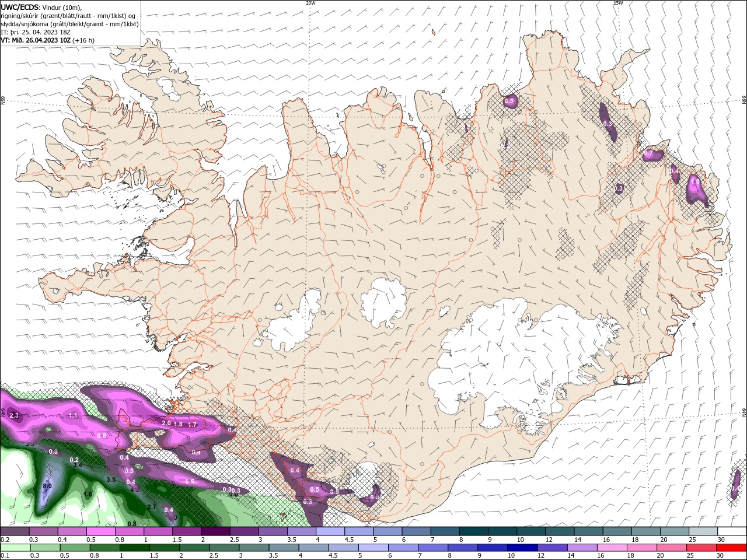Click the "rigning/skúrir (grænt/blátt/rautt - mm/1klst) og" line
The width and height of the screenshot is (747, 560).
[68, 16]
